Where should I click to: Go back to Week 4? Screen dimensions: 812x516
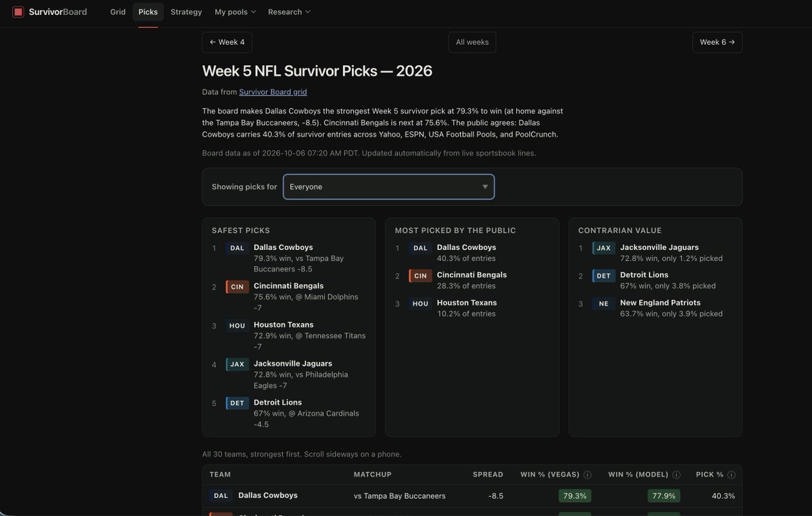coord(227,42)
